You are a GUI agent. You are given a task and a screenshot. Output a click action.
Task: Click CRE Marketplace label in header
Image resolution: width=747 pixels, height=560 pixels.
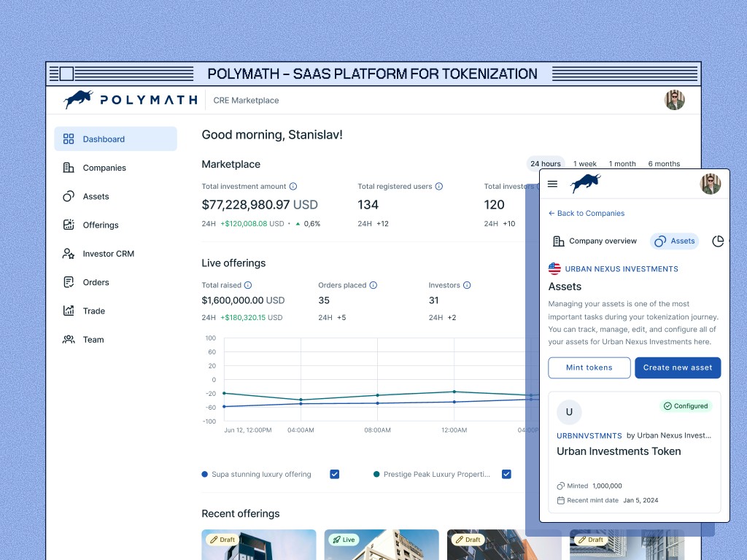(x=246, y=101)
